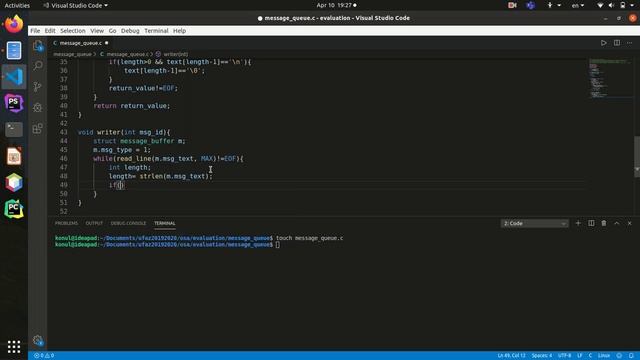640x360 pixels.
Task: Open the Debug menu
Action: pos(130,31)
